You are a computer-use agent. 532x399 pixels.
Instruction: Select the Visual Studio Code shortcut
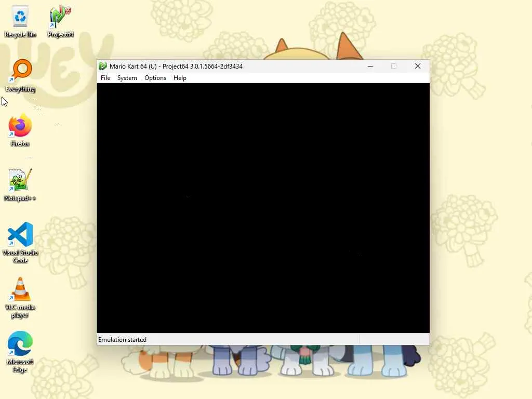20,243
